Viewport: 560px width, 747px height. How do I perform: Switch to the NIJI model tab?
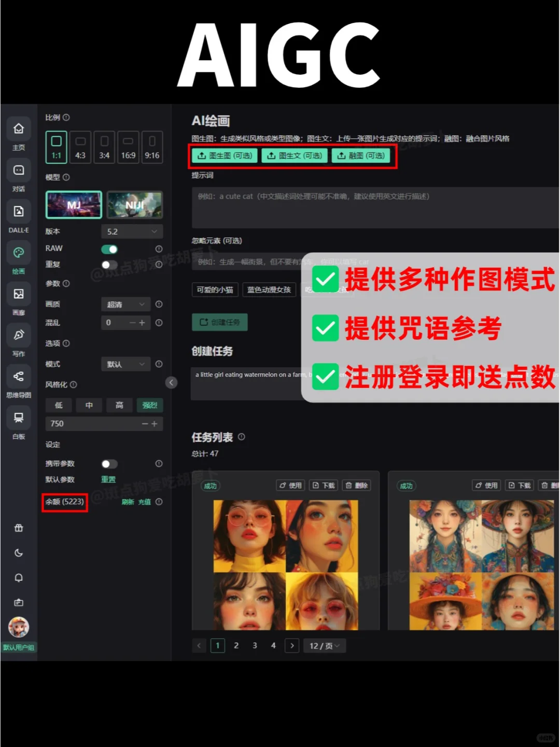click(134, 204)
